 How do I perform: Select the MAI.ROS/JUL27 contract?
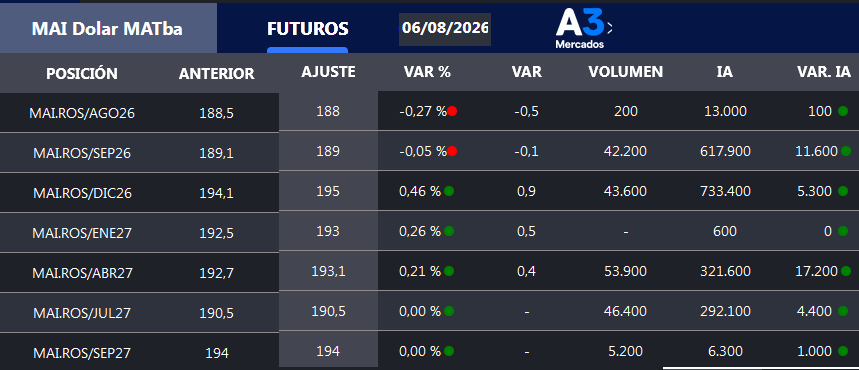pos(82,313)
